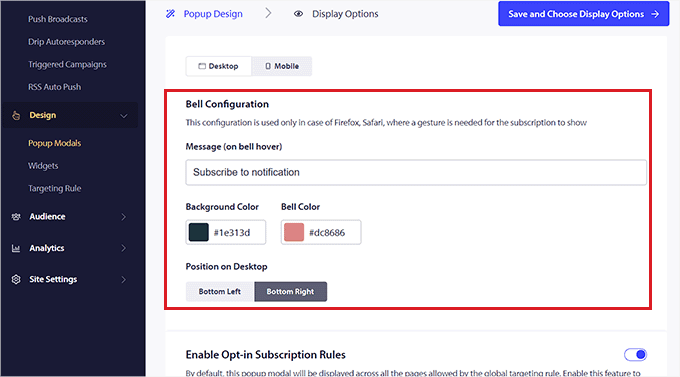
Task: Click the Audience people icon
Action: click(x=16, y=216)
